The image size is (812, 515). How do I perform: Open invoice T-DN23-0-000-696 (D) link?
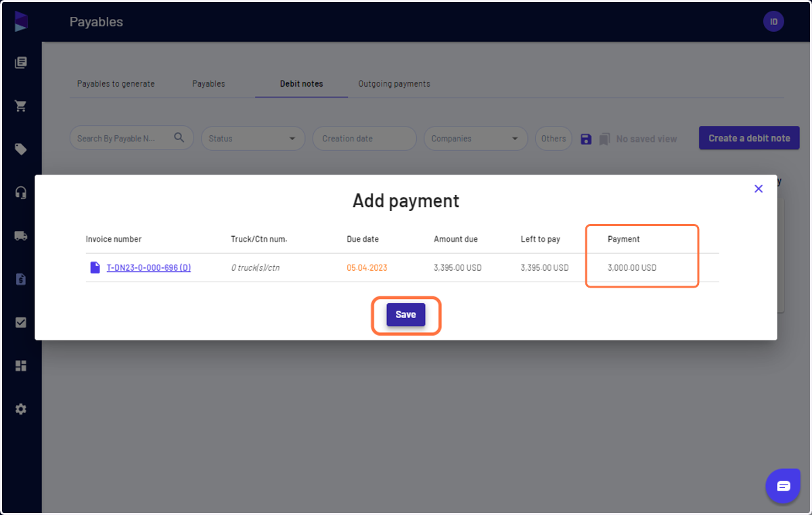[149, 268]
